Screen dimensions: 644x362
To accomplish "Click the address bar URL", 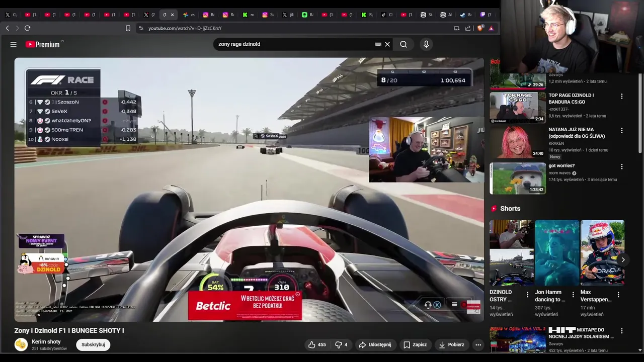I will tap(185, 28).
